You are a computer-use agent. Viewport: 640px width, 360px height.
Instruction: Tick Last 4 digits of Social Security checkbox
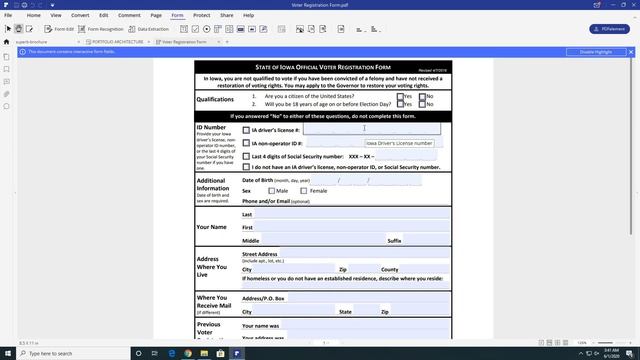click(x=246, y=156)
